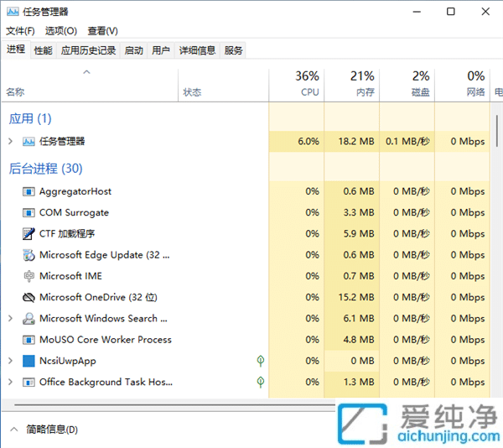This screenshot has width=503, height=448.
Task: Click the AggregatorHost process icon
Action: click(x=29, y=191)
